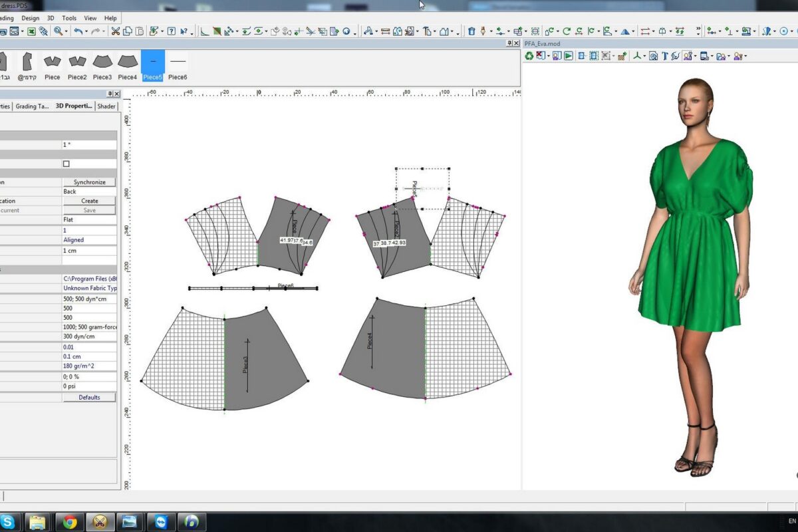Click the Defaults button
The width and height of the screenshot is (798, 532).
[90, 397]
